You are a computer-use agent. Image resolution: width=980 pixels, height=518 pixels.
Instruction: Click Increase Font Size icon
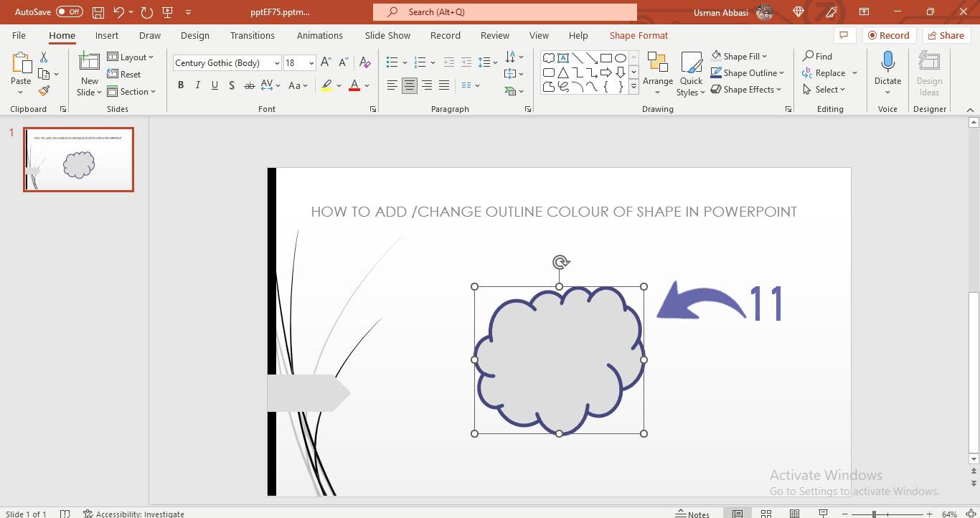tap(326, 62)
